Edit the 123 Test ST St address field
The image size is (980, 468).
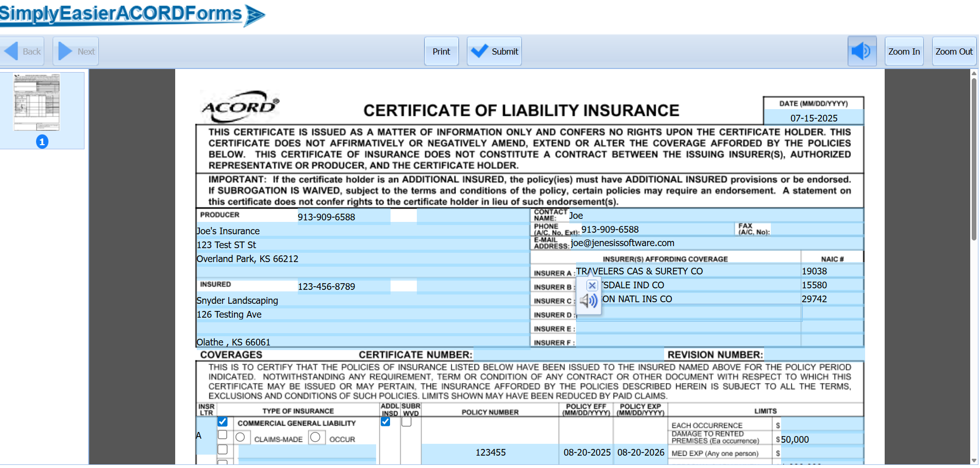point(363,245)
